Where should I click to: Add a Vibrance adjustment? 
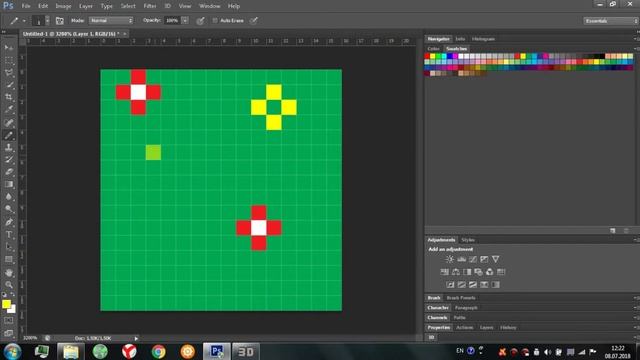496,259
